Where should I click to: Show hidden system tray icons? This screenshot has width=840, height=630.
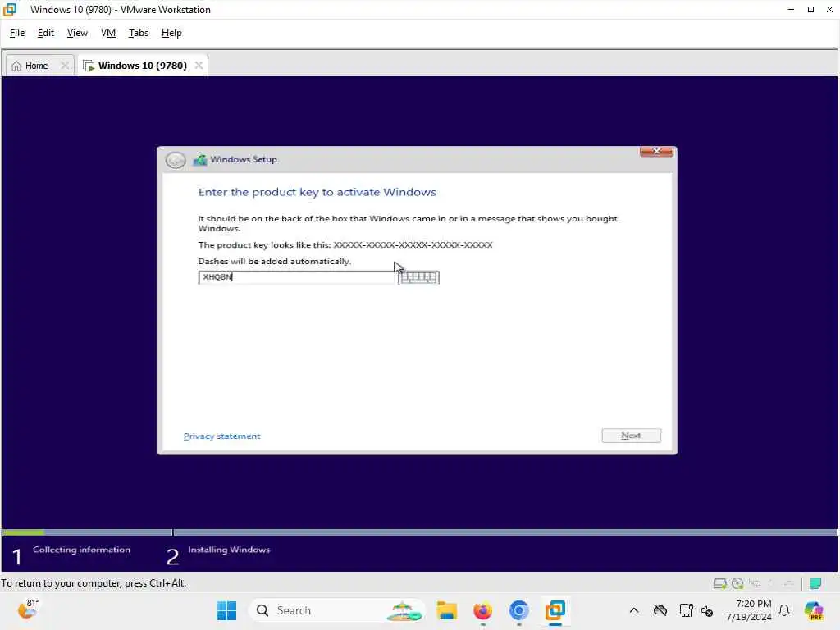634,610
